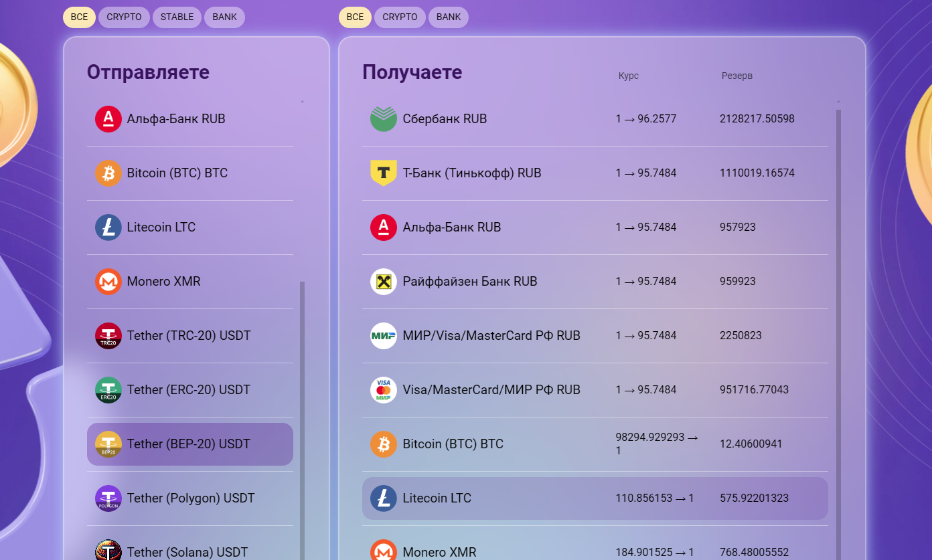Image resolution: width=932 pixels, height=560 pixels.
Task: Choose Tether (ERC-20) USDT to send
Action: pos(190,390)
